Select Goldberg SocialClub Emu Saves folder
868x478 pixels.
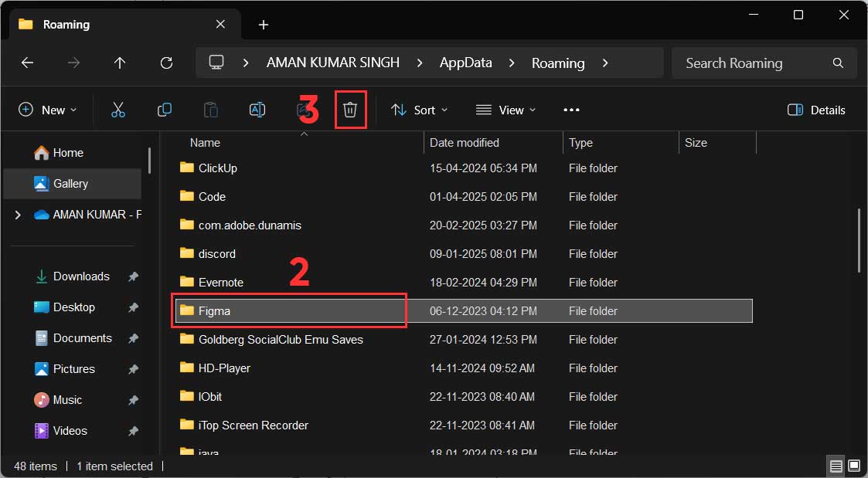[x=464, y=340]
